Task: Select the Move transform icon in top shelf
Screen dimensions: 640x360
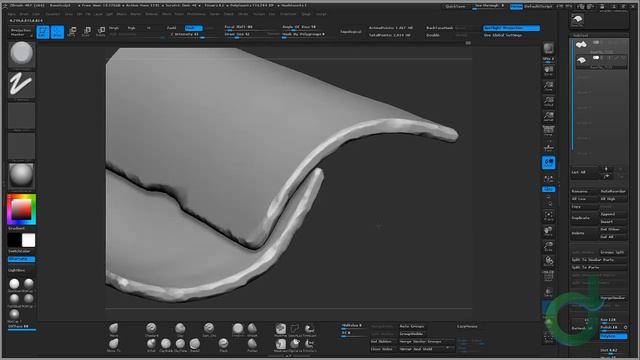Action: [x=72, y=32]
